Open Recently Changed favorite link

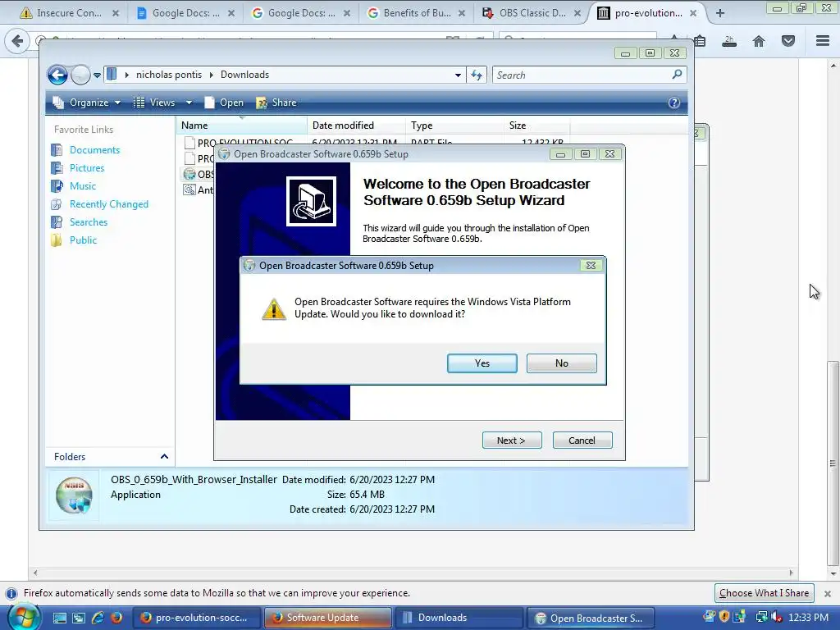pos(109,204)
